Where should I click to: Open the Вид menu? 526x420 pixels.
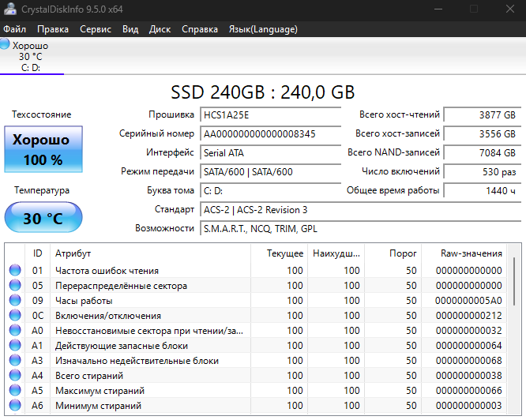[x=130, y=29]
